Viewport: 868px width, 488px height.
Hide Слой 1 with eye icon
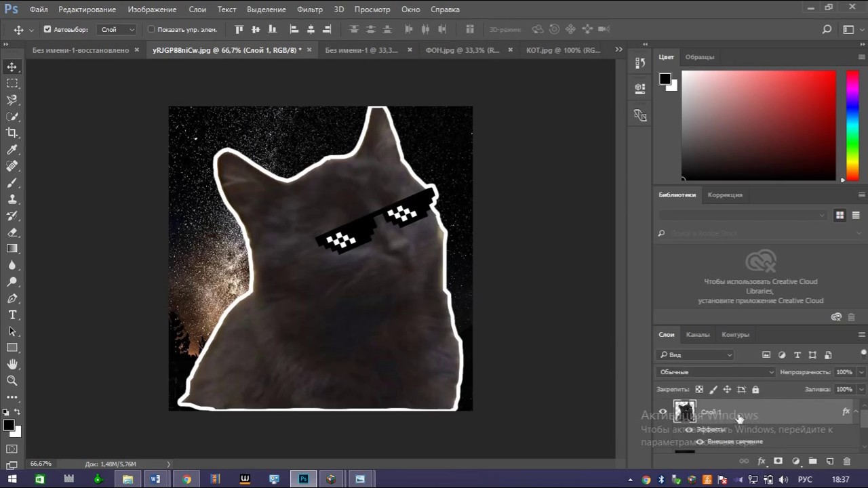pyautogui.click(x=663, y=411)
